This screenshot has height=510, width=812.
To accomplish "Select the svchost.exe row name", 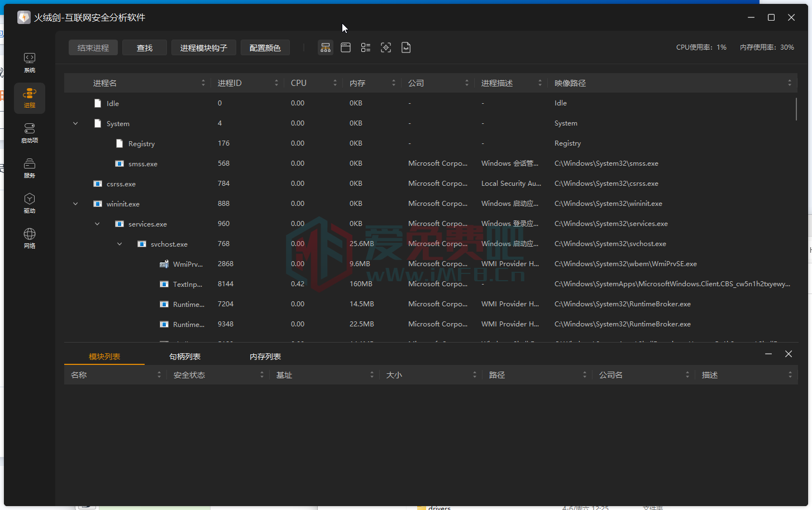I will coord(169,244).
